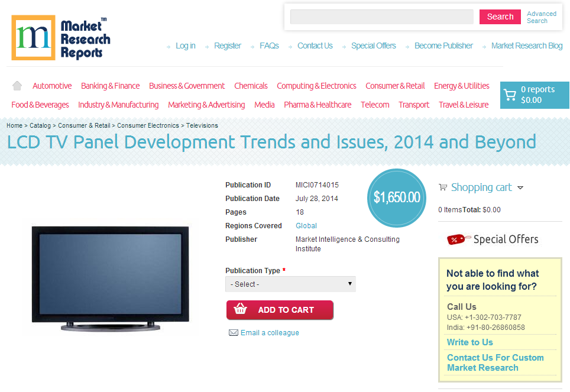Click Televisions in the breadcrumb
Screen dimensions: 570x392
[202, 125]
